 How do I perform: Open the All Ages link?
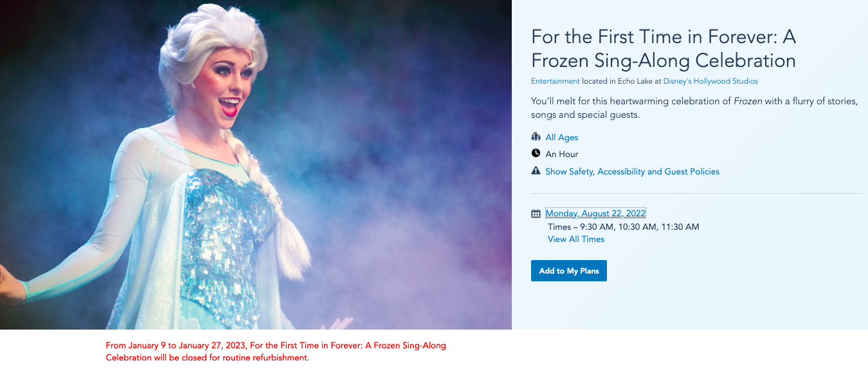561,137
